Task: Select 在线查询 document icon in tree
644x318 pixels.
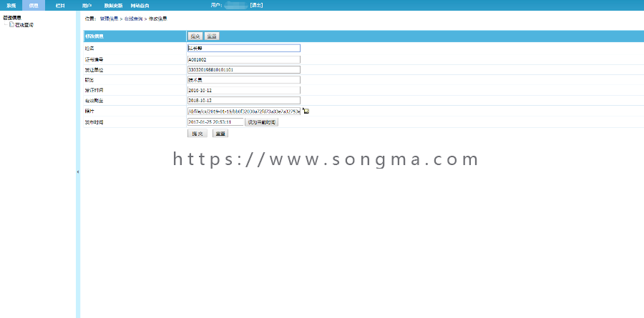Action: 12,24
